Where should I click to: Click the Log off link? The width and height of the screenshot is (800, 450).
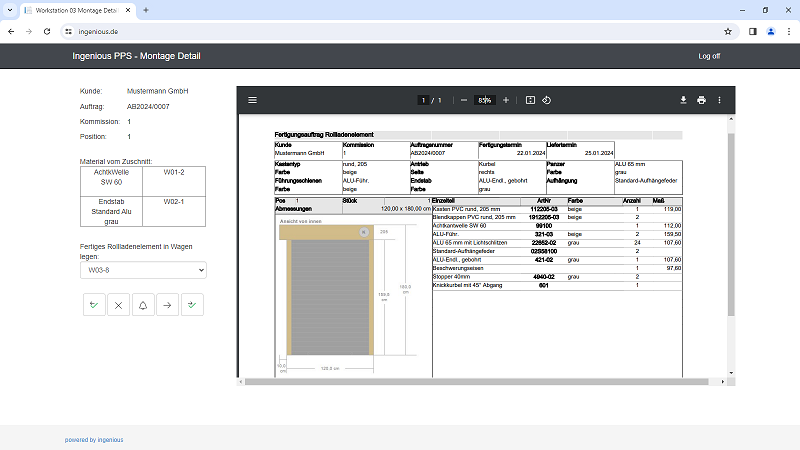(709, 56)
